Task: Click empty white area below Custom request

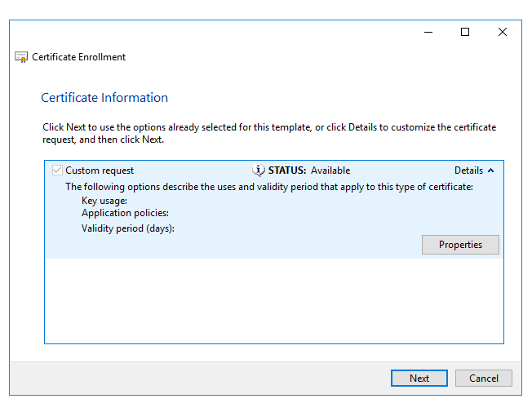Action: coord(273,302)
